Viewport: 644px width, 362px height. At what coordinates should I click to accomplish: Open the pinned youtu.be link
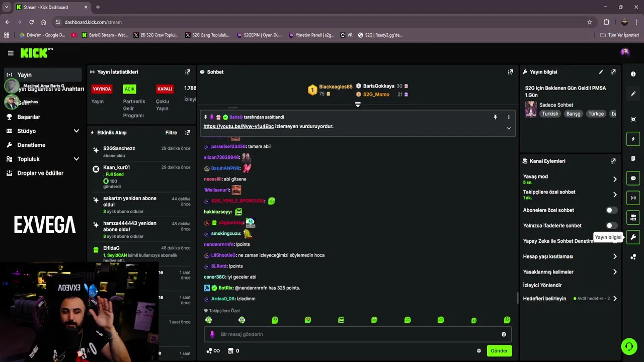[x=238, y=127]
